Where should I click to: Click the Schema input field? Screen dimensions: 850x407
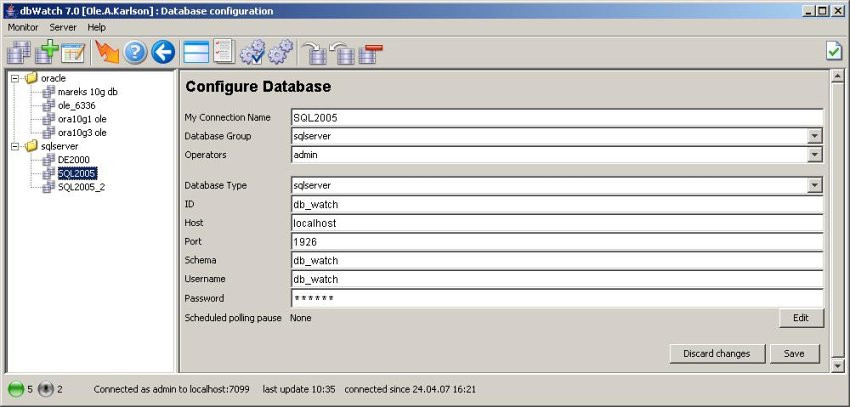pos(557,260)
